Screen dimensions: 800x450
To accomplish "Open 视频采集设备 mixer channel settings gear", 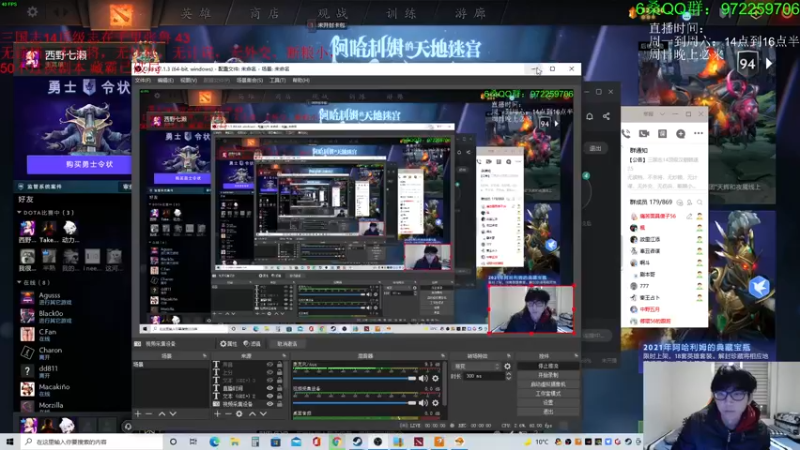I will coord(435,403).
